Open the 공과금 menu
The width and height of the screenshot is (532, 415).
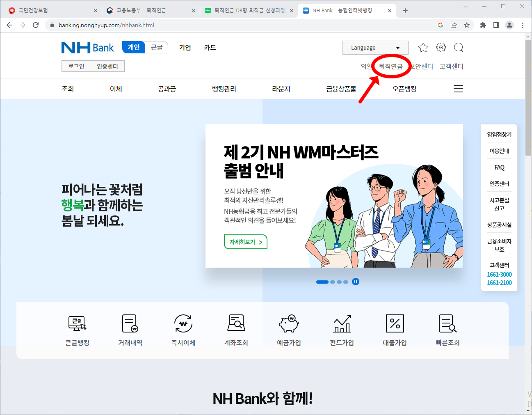coord(167,89)
